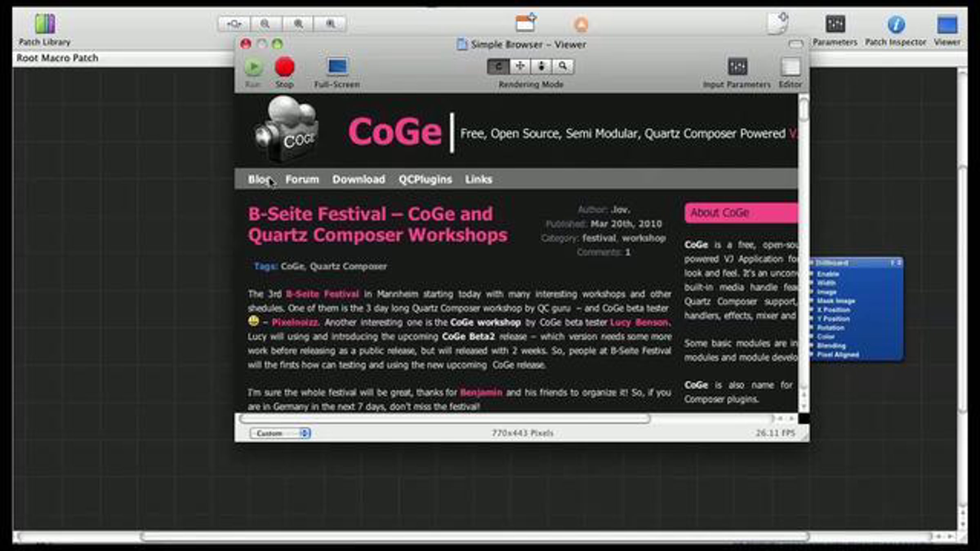Open the post's comments count 1

coord(628,252)
